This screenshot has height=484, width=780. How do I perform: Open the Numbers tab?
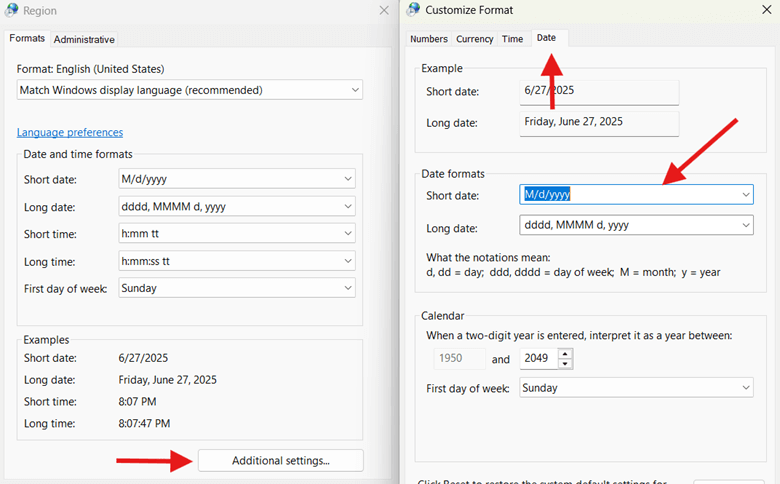click(428, 39)
